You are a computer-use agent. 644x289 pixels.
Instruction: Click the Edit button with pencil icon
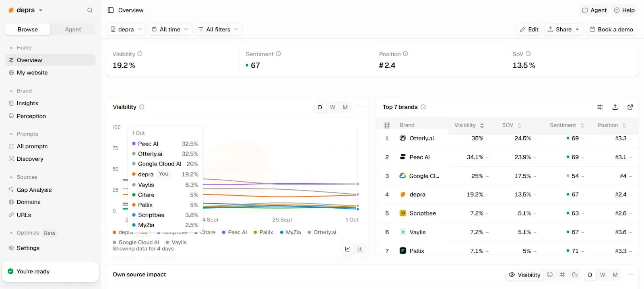pos(529,29)
